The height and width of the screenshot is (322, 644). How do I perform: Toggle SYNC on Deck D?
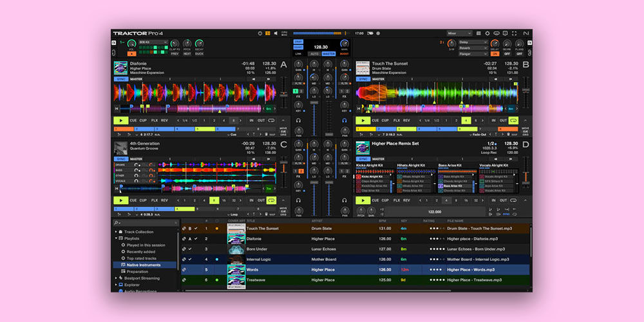[363, 159]
